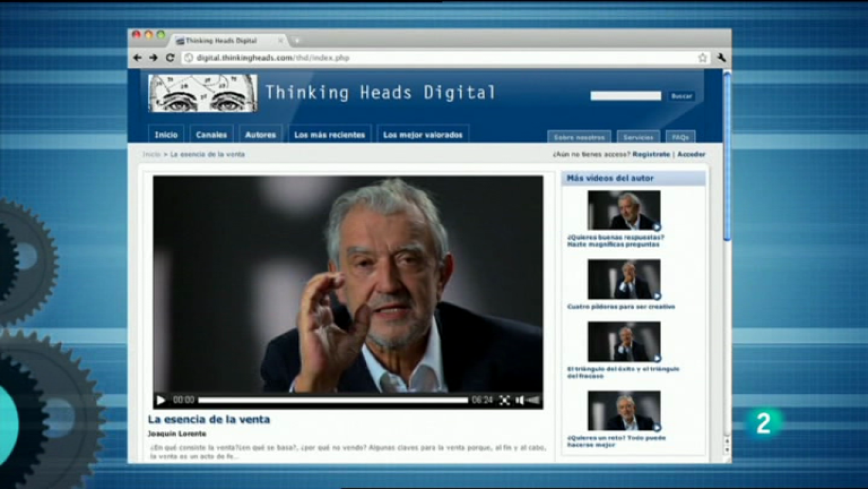Click the search input field next to Buscar

point(625,96)
